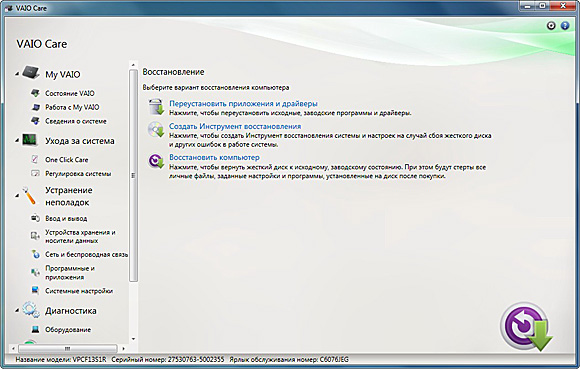Click the sidebar vertical scrollbar down arrow
This screenshot has width=580, height=369.
pos(133,339)
